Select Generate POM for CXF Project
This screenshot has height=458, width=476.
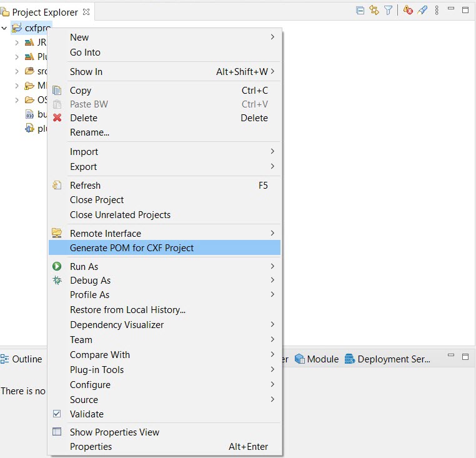(132, 247)
